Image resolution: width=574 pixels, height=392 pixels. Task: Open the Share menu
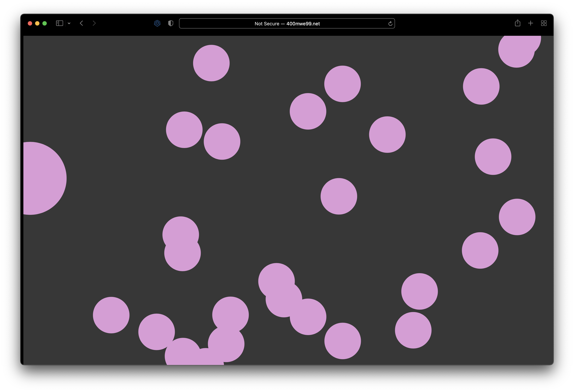click(x=517, y=23)
